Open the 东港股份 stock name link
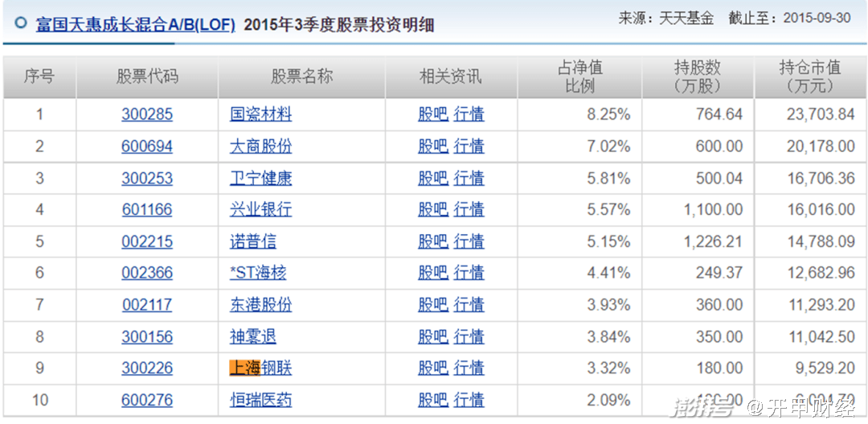This screenshot has width=868, height=424. (260, 305)
